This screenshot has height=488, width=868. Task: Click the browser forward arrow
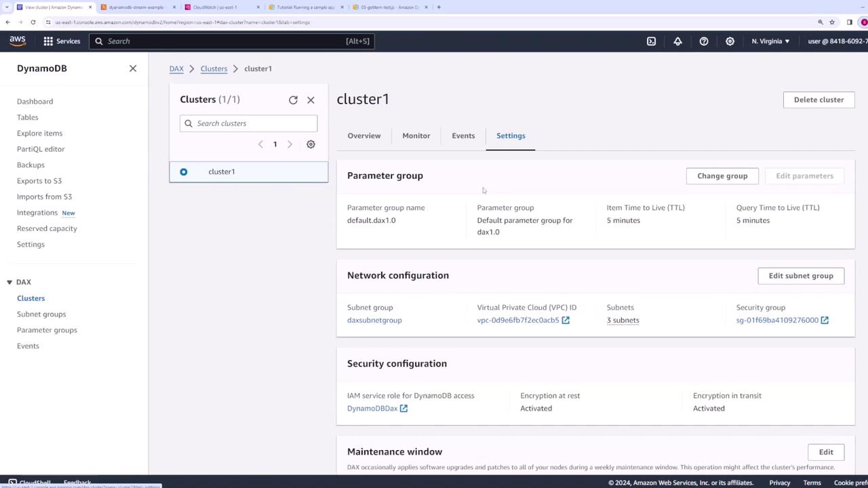coord(20,22)
